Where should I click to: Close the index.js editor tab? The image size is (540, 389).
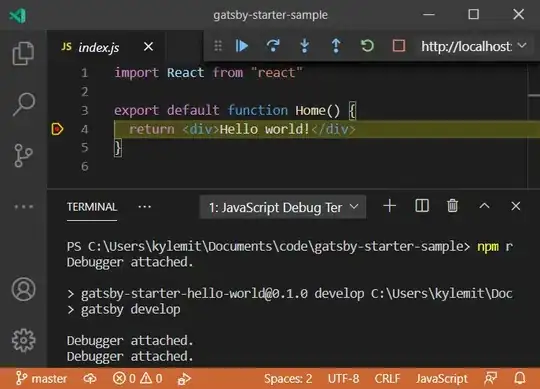(x=148, y=46)
